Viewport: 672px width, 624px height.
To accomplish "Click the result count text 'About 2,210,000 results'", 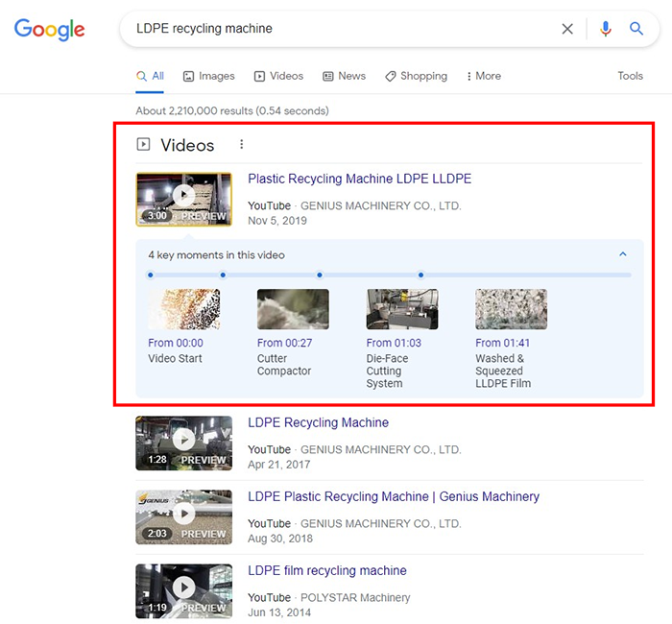I will pyautogui.click(x=194, y=111).
